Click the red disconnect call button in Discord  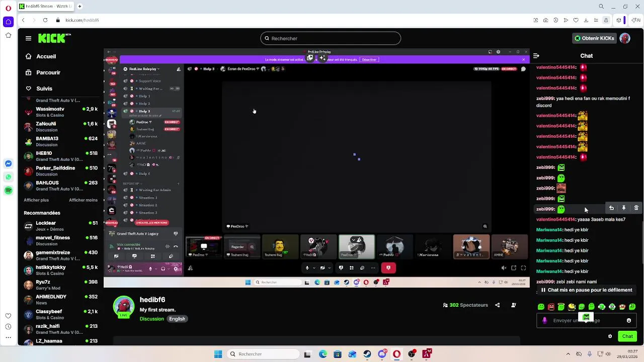(x=388, y=268)
